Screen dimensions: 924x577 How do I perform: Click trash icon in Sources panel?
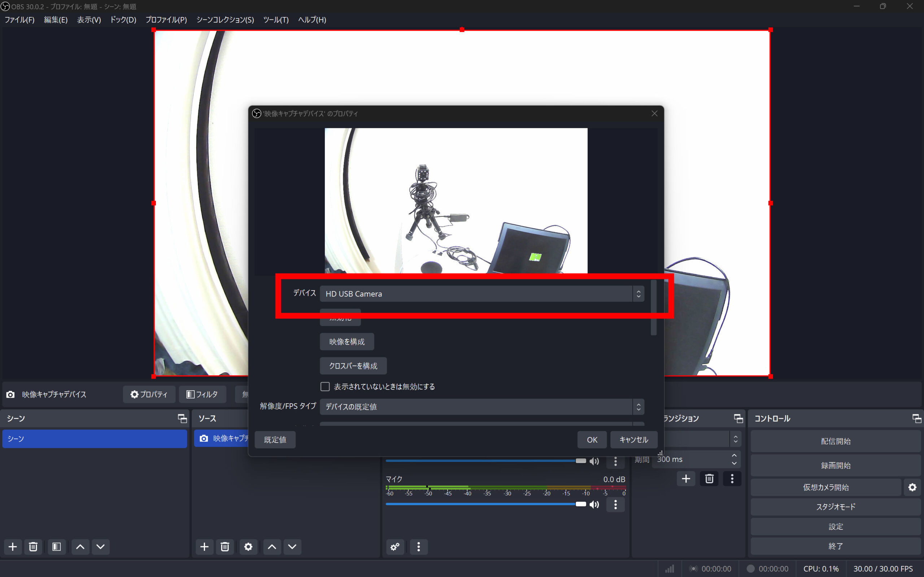point(225,546)
